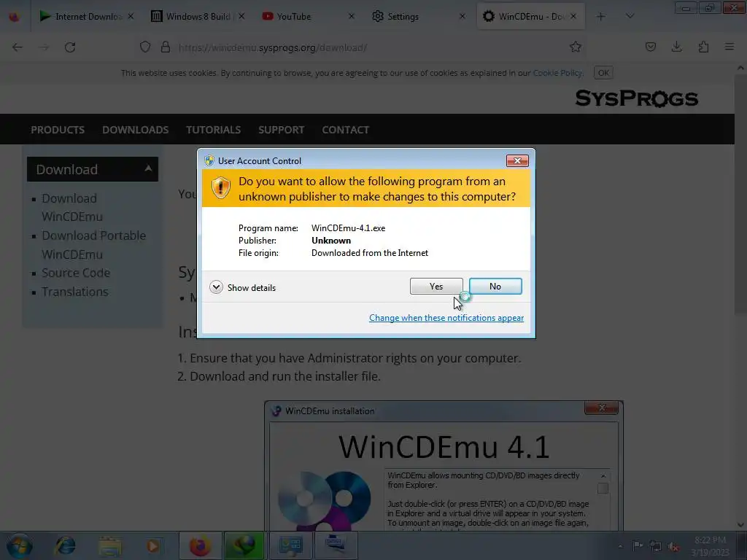The height and width of the screenshot is (560, 747).
Task: Collapse the Download sidebar section arrow
Action: click(x=148, y=168)
